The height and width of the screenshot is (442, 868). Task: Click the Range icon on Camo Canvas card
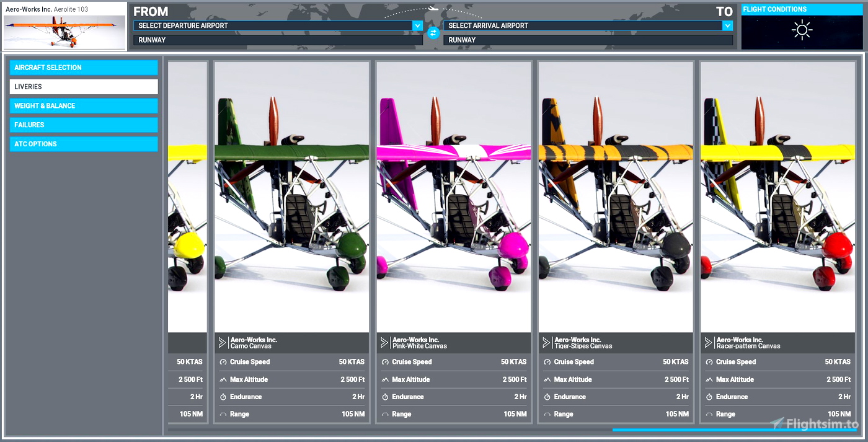tap(223, 414)
